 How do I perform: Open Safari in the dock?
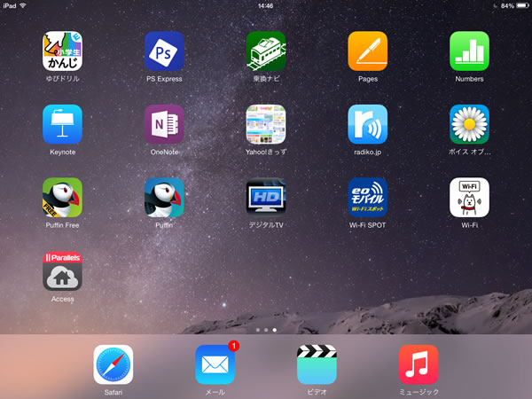tap(113, 364)
